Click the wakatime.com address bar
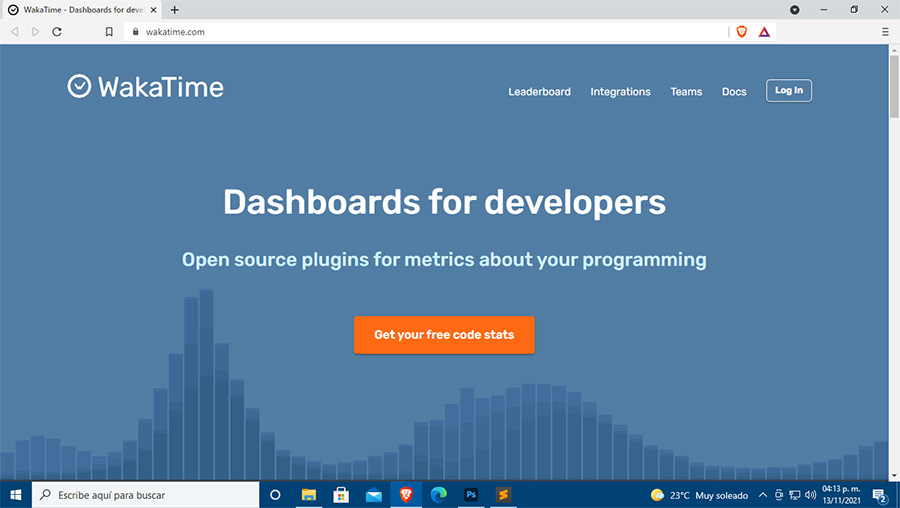Image resolution: width=900 pixels, height=508 pixels. [x=400, y=32]
